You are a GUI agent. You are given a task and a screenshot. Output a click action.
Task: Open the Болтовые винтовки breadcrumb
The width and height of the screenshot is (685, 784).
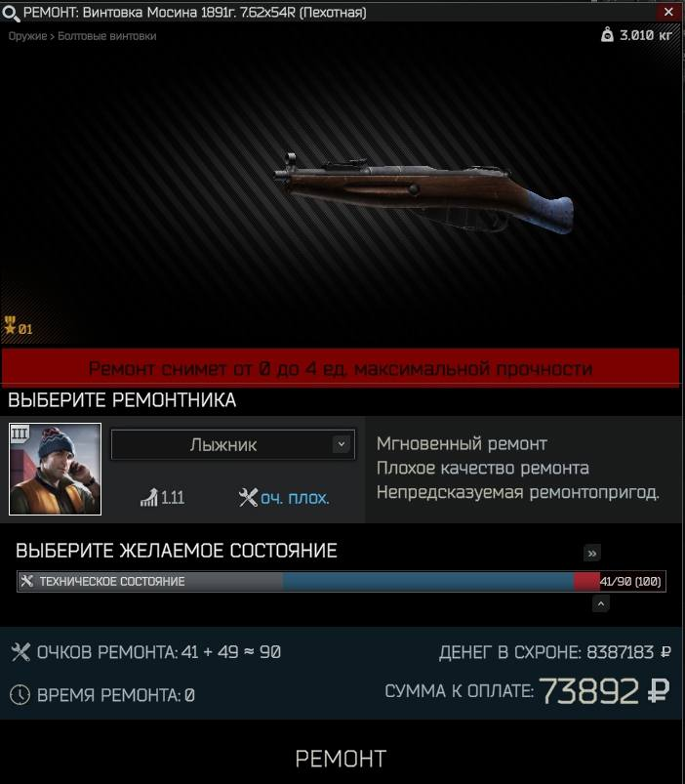[107, 36]
